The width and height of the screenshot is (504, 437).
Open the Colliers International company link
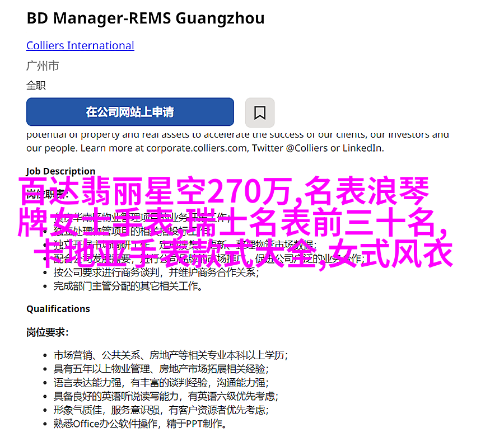coord(80,45)
